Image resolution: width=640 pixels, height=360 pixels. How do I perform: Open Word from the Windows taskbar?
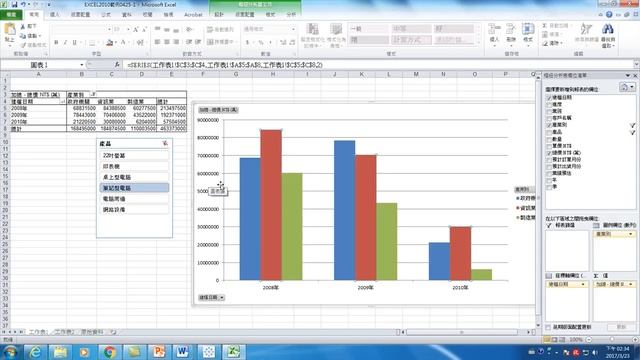click(182, 351)
